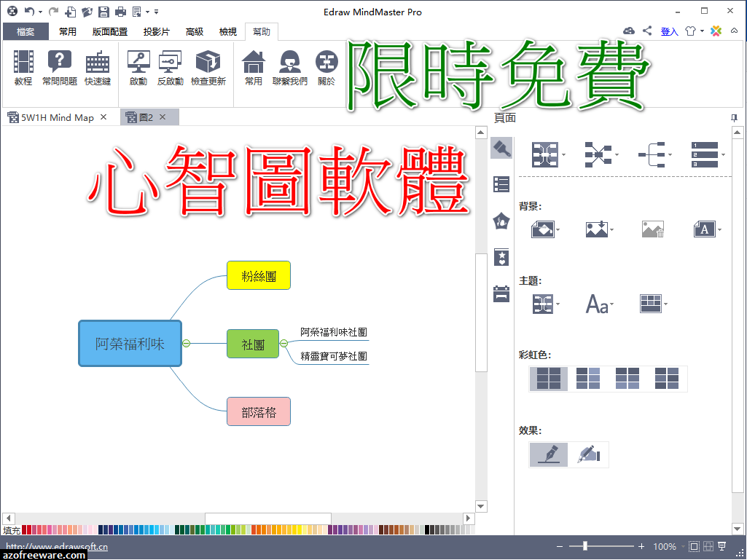Open the clipart bookmark sidebar icon
Screen dimensions: 747x560
[x=501, y=257]
